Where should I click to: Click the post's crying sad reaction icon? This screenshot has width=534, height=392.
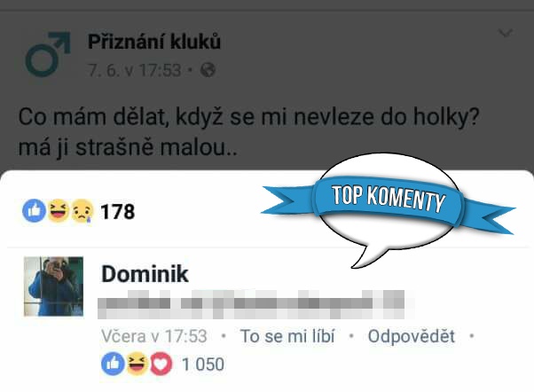82,211
